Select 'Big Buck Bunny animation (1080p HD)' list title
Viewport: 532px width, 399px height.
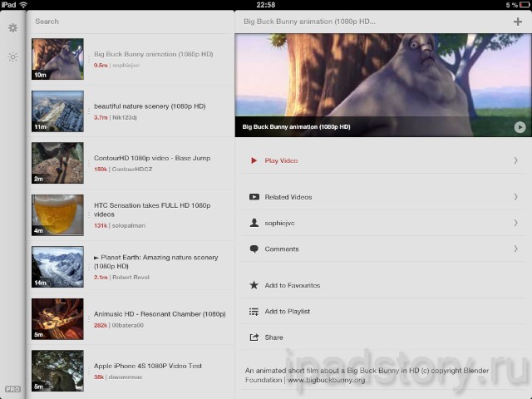tap(153, 54)
